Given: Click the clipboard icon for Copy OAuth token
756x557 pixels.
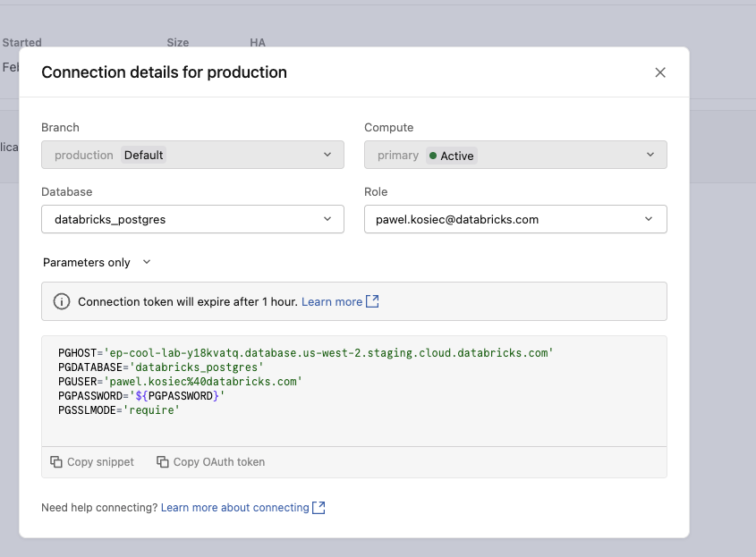Looking at the screenshot, I should click(163, 462).
